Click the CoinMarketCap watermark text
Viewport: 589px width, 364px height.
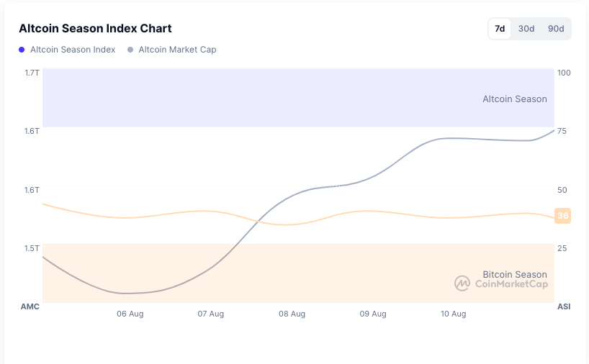point(511,284)
